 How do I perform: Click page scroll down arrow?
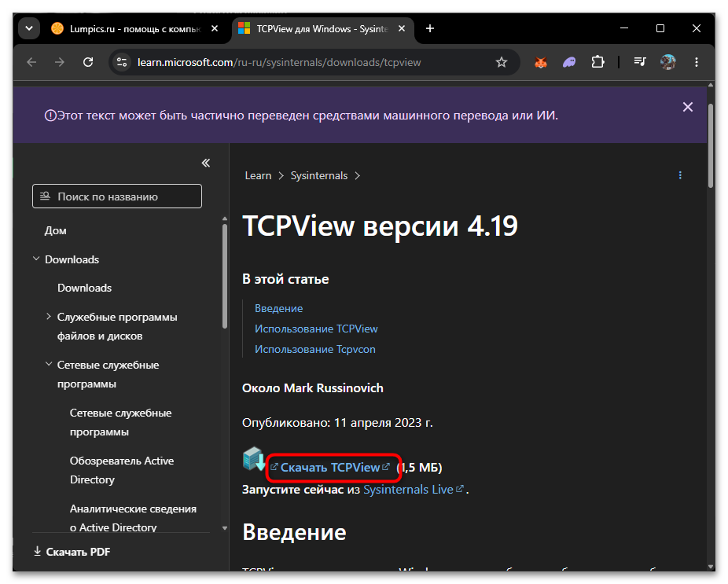(x=711, y=567)
